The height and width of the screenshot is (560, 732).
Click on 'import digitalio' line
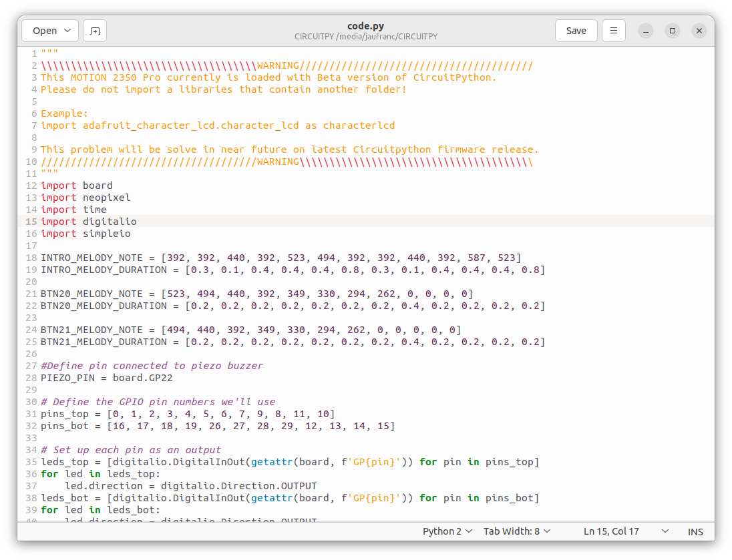pos(89,222)
